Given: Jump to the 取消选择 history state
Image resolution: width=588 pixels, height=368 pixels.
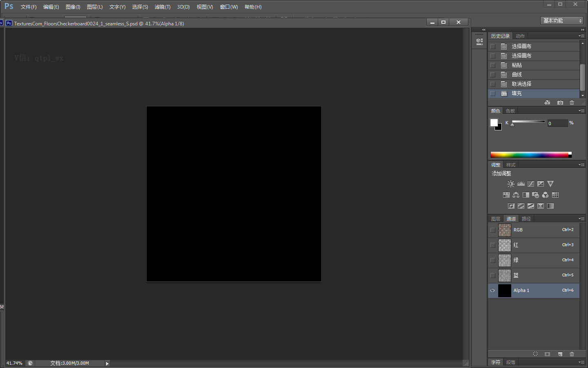Looking at the screenshot, I should point(534,84).
